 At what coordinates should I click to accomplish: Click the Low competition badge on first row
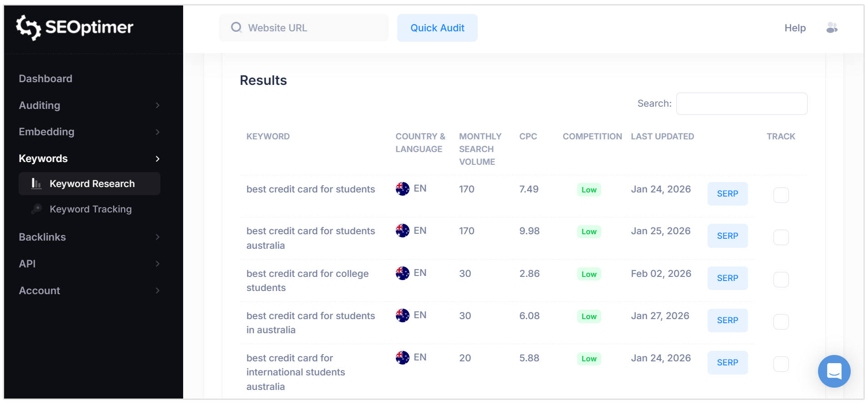click(589, 189)
